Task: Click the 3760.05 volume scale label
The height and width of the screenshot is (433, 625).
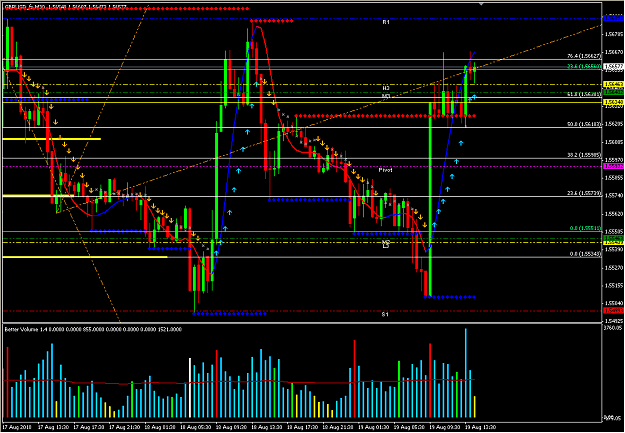Action: click(613, 329)
